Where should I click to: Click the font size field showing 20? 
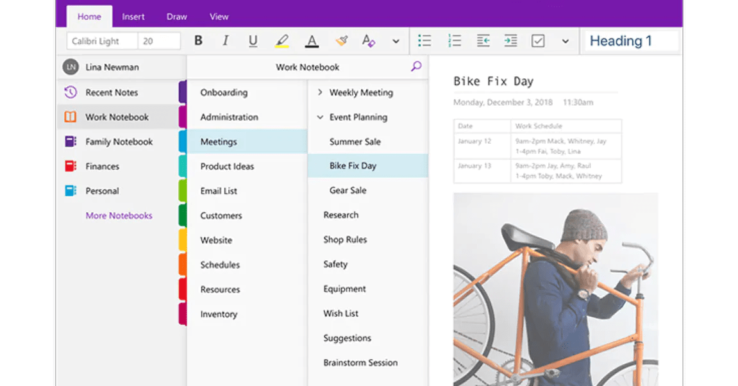click(x=159, y=41)
